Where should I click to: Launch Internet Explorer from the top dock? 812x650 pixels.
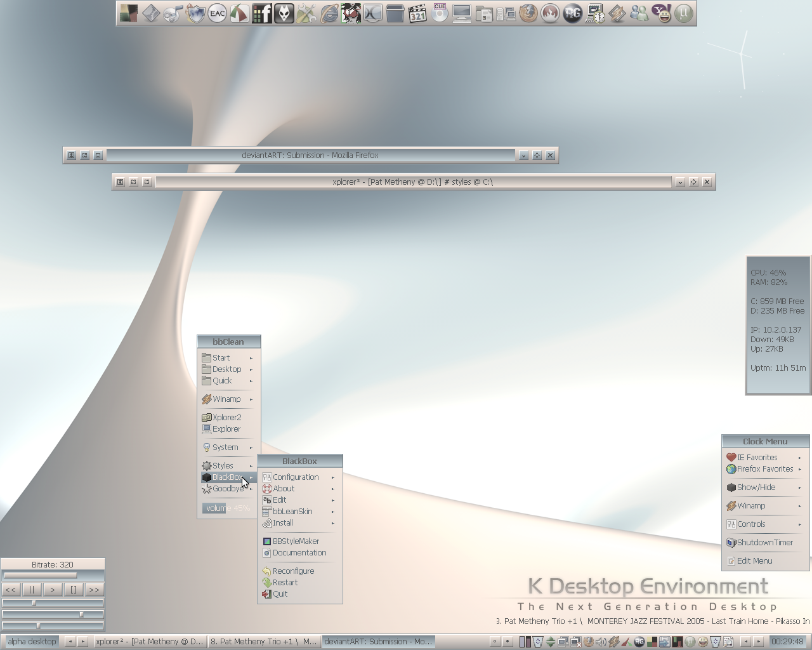329,13
